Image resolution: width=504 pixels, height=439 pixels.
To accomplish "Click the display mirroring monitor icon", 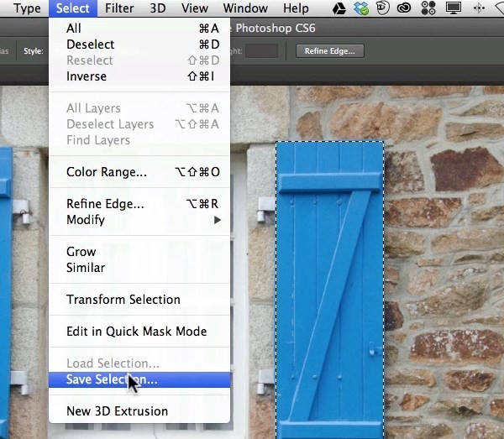I will [454, 8].
